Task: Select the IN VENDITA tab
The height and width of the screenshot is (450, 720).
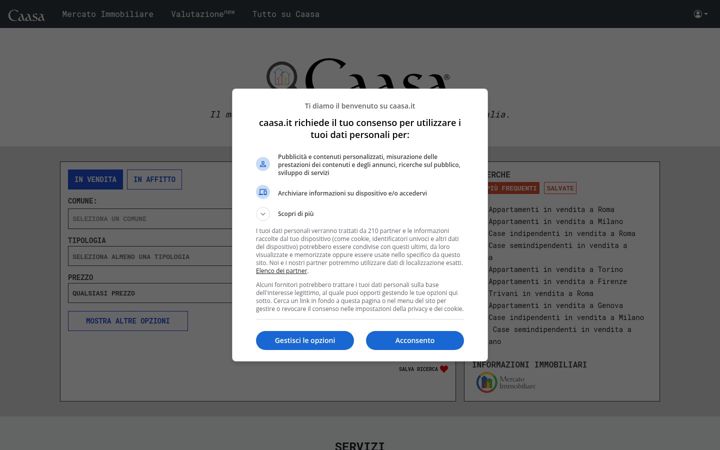Action: pos(96,179)
